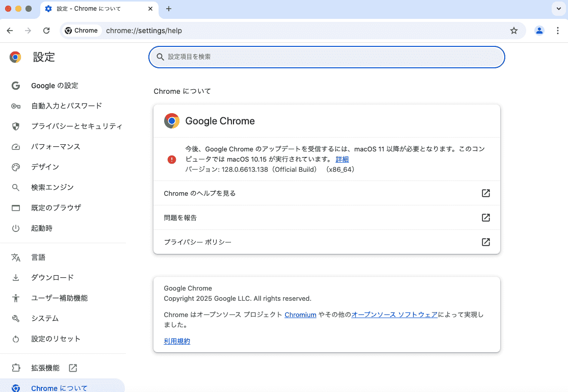Open the profile avatar icon

coord(539,31)
